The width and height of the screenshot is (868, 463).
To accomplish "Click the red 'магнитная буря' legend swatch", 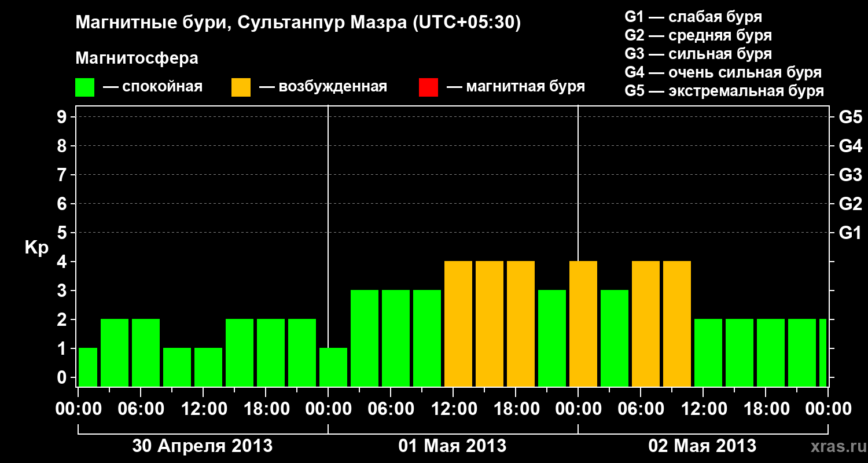I will 428,87.
